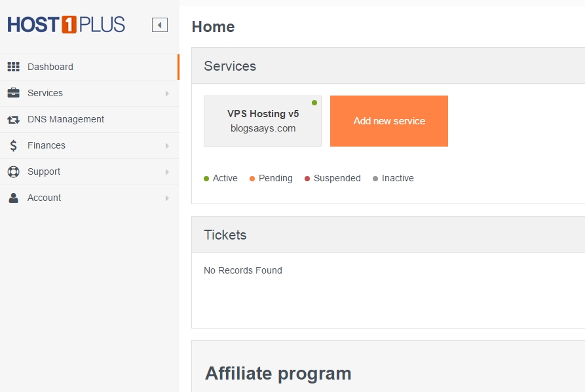Viewport: 585px width, 392px height.
Task: Open the Dashboard menu item
Action: tap(90, 67)
